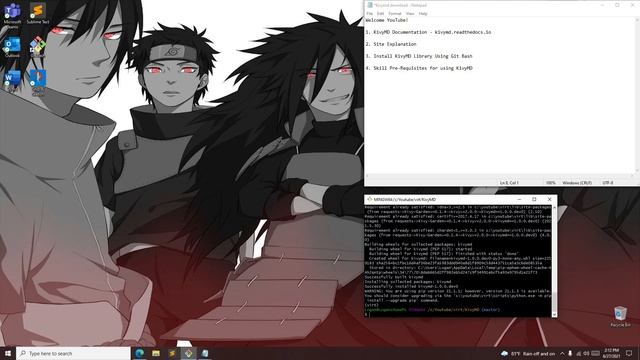The image size is (640, 360).
Task: Close the Notepad window
Action: coord(632,5)
